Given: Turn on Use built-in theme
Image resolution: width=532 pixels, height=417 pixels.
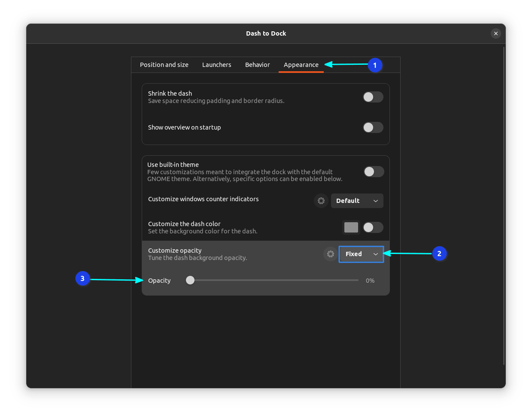Looking at the screenshot, I should coord(373,172).
